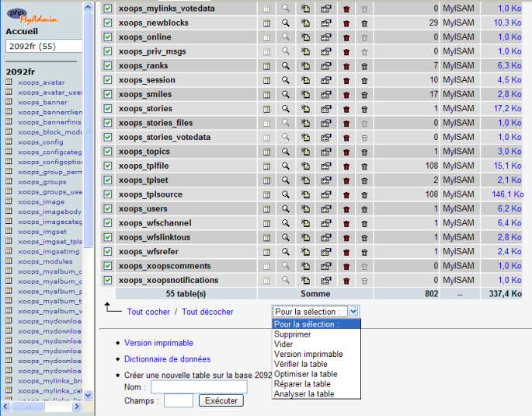Uncheck the xoops_tplsource checkbox
532x416 pixels.
(107, 194)
